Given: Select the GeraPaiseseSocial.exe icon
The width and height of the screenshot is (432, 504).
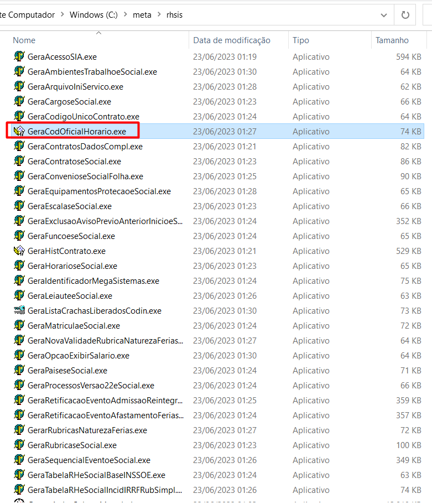Looking at the screenshot, I should (19, 370).
